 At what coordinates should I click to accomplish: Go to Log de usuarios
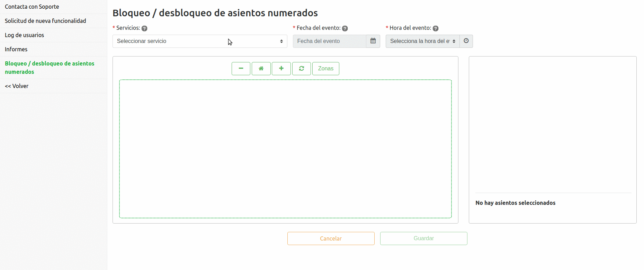tap(54, 35)
